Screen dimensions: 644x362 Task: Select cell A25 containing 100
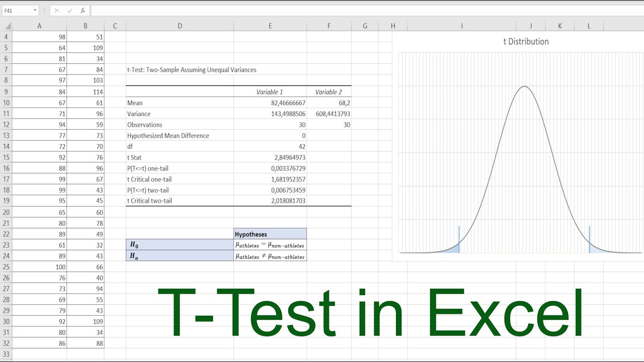[39, 267]
